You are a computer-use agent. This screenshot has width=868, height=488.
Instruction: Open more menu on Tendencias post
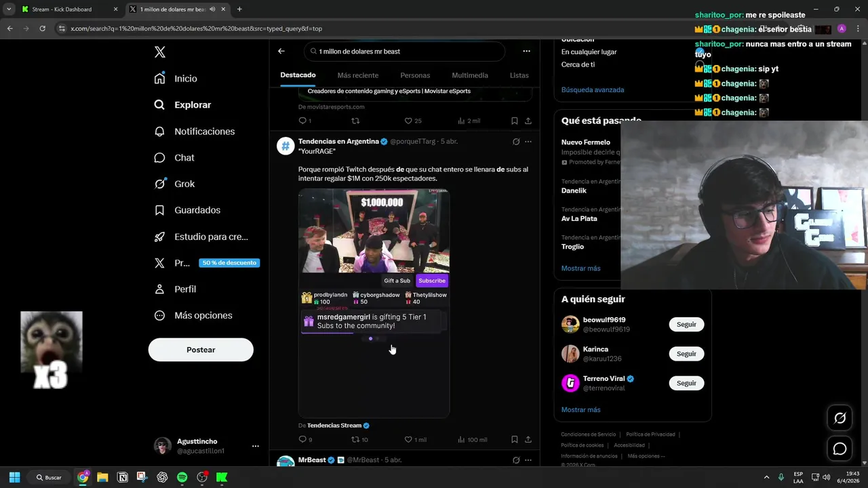pos(528,142)
